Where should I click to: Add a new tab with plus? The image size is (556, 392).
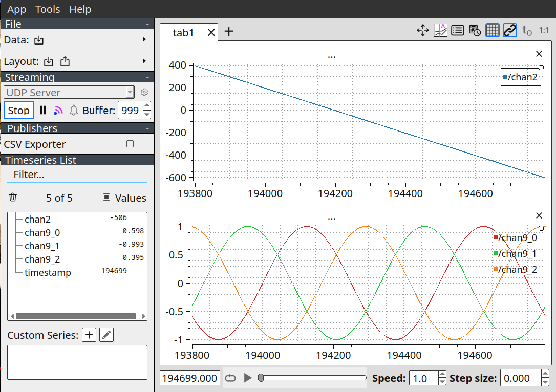coord(229,31)
